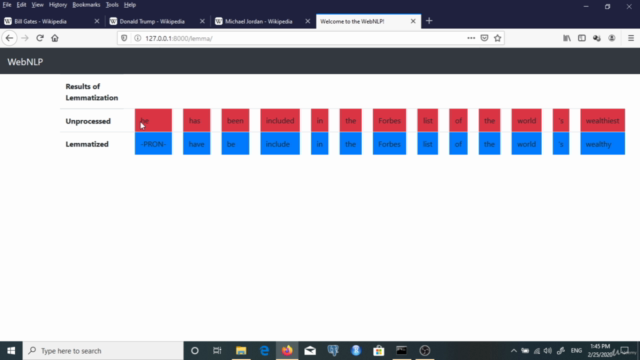The height and width of the screenshot is (360, 640).
Task: Open Task View in taskbar
Action: pyautogui.click(x=217, y=351)
